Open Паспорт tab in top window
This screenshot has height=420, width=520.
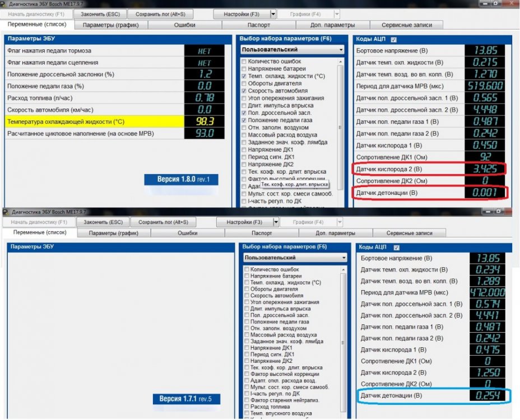click(x=259, y=25)
